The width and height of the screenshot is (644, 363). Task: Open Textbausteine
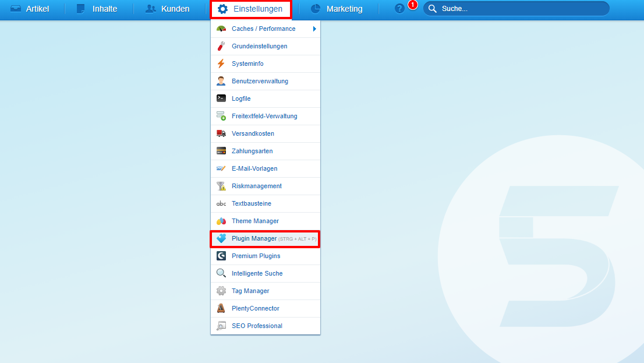tap(266, 203)
